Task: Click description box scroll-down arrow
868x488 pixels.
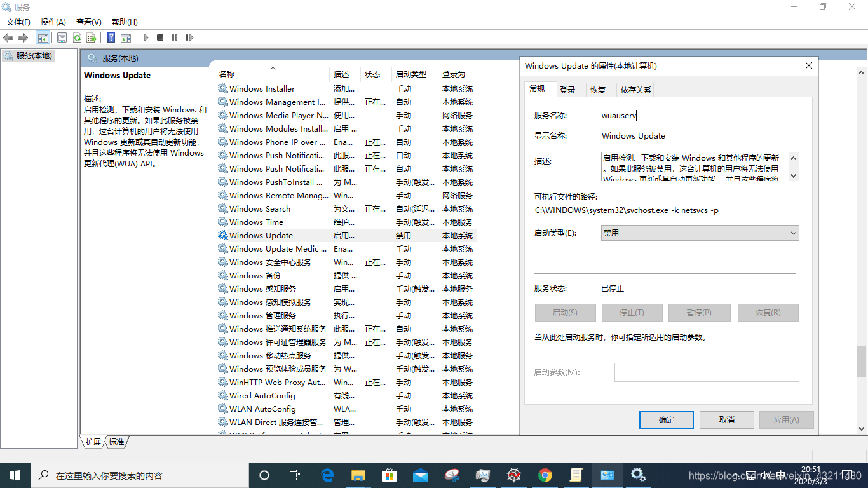Action: click(793, 175)
